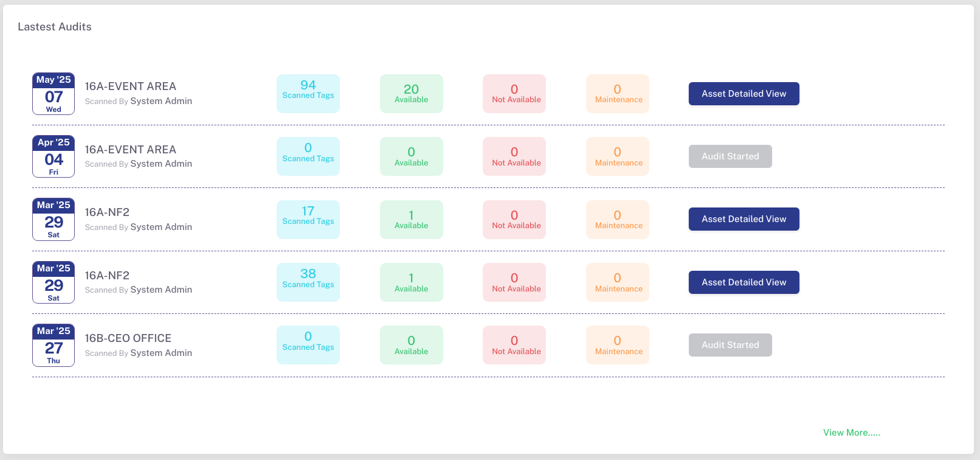Image resolution: width=980 pixels, height=460 pixels.
Task: Open Asset Detailed View for May 07 audit
Action: point(744,94)
